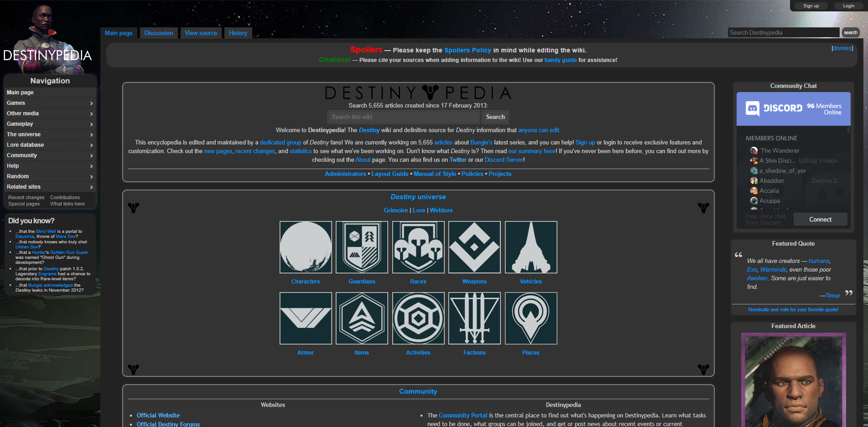Click the wiki Search button

(495, 117)
